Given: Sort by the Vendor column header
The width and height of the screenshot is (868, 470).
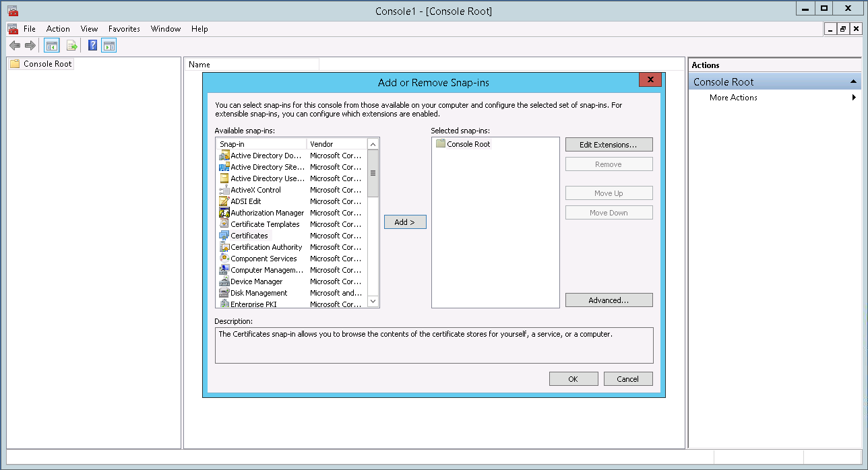Looking at the screenshot, I should (x=337, y=144).
